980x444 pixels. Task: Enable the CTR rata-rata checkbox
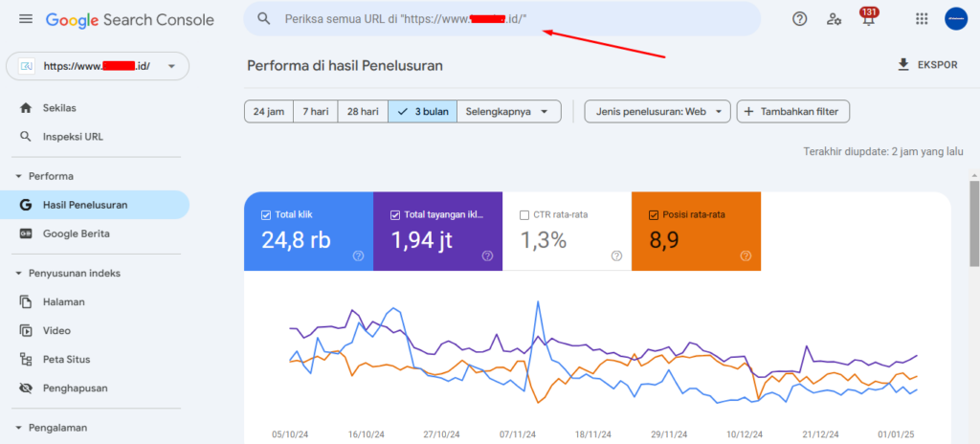[x=524, y=215]
